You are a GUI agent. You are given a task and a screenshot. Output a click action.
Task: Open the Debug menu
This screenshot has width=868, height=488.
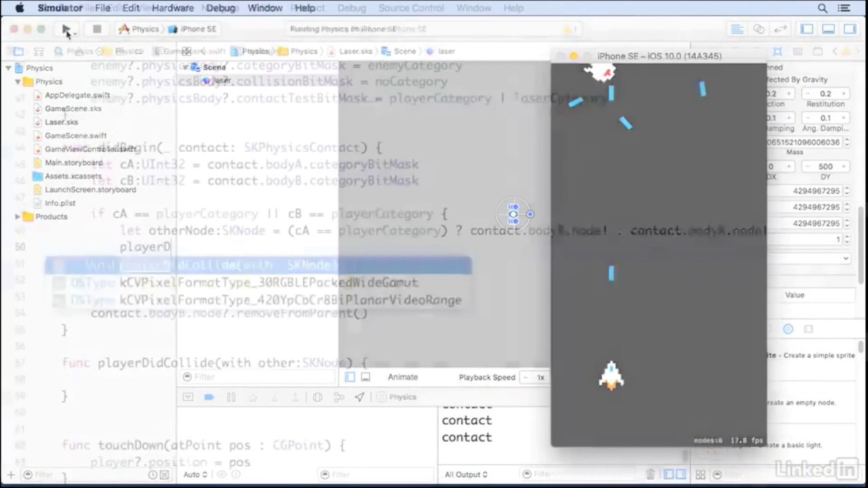pos(220,8)
